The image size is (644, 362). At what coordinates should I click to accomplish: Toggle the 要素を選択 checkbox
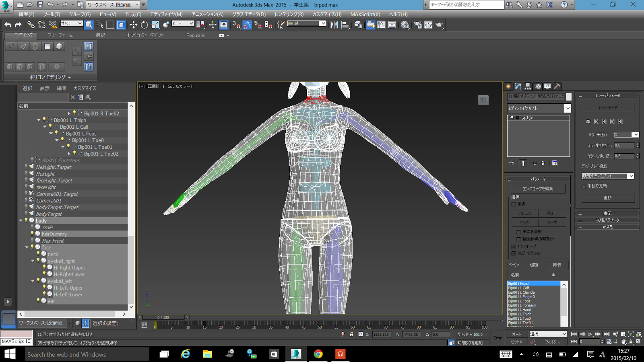point(519,232)
